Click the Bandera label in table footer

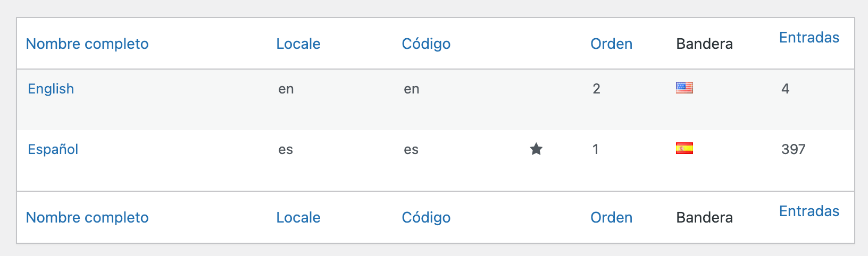coord(705,217)
